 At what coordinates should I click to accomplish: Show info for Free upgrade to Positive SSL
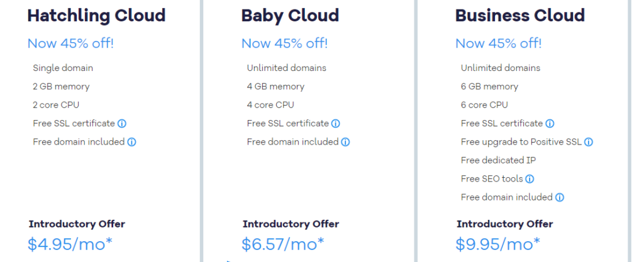(589, 142)
